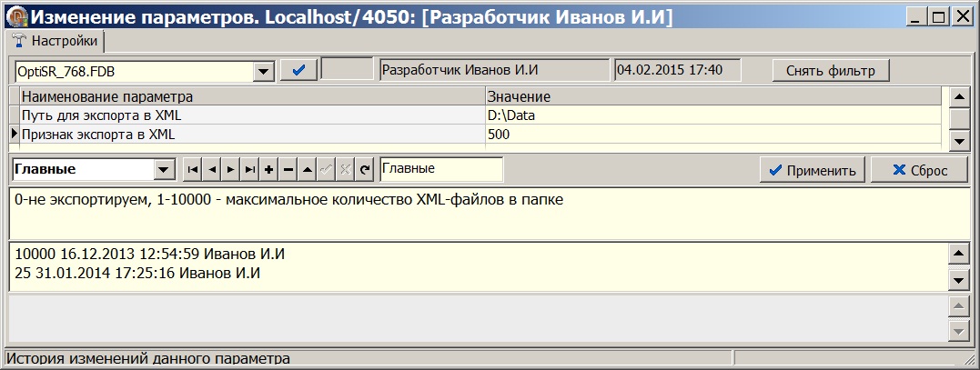Click the date field 04.02.2015 17:40
The width and height of the screenshot is (980, 370).
tap(678, 70)
